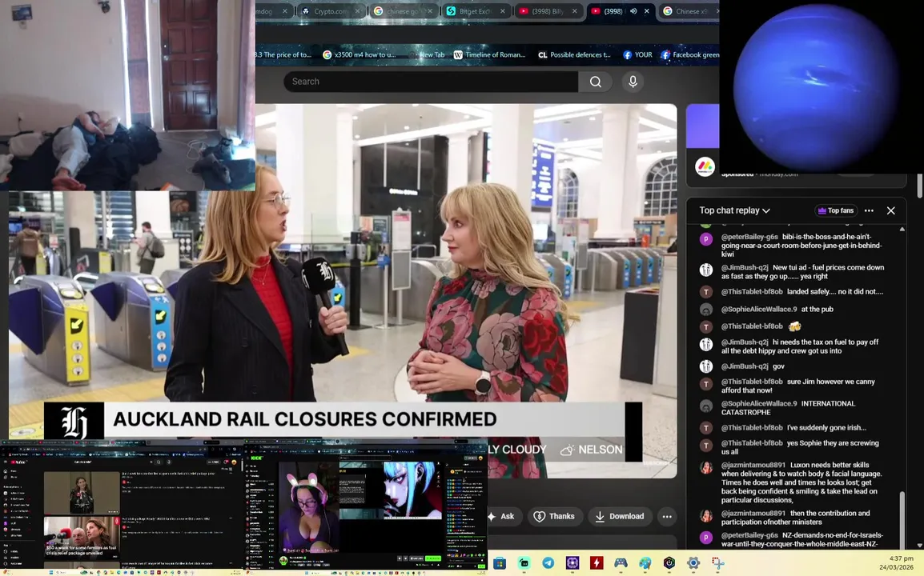Open the Settings gear taskbar icon
This screenshot has height=576, width=924.
(693, 563)
